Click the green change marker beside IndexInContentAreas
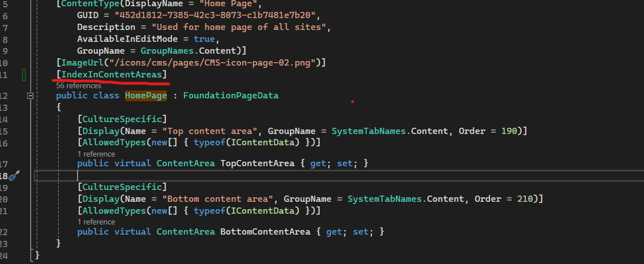Screen dimensions: 644x264 [x=24, y=75]
